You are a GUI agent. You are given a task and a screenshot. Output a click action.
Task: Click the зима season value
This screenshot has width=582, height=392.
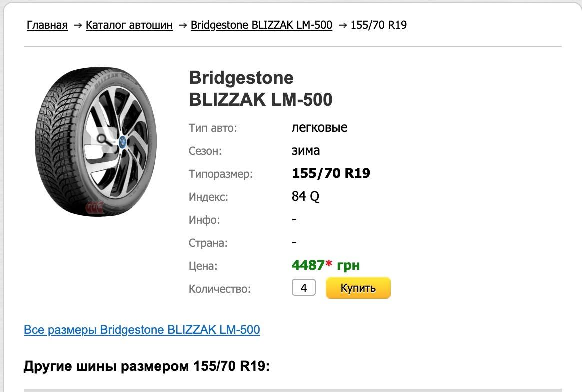pos(305,151)
